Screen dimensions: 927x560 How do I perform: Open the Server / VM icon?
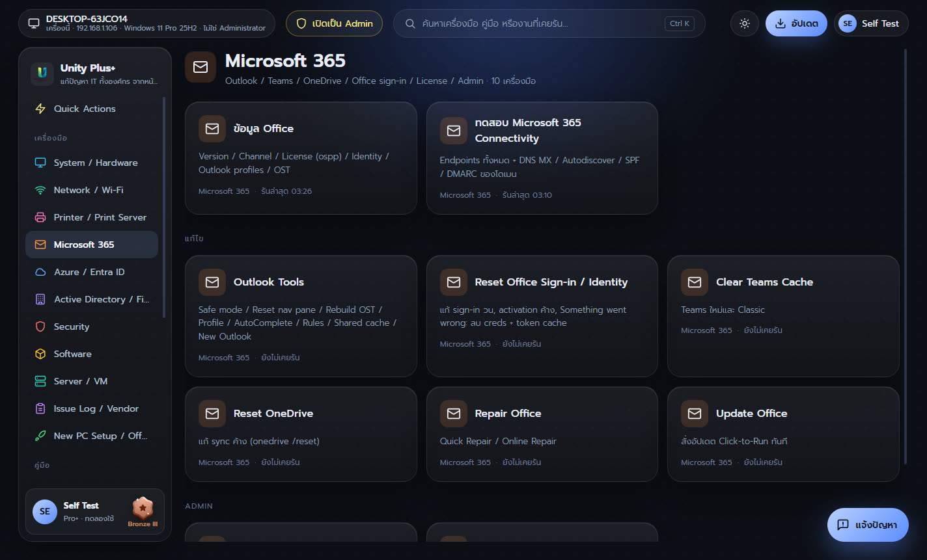click(40, 381)
